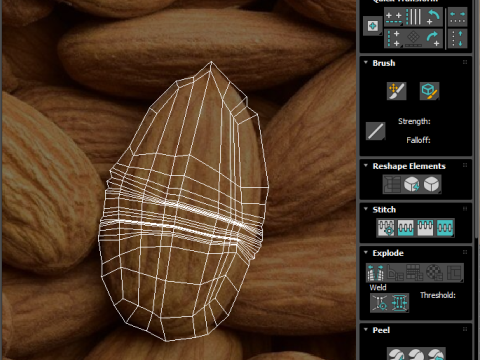Click the Reshape Elements rollout title
This screenshot has width=480, height=360.
pos(409,166)
